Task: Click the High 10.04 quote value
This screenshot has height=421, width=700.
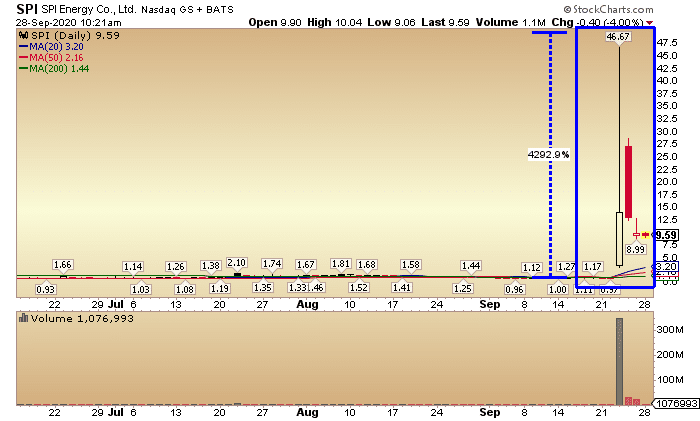Action: pyautogui.click(x=334, y=22)
